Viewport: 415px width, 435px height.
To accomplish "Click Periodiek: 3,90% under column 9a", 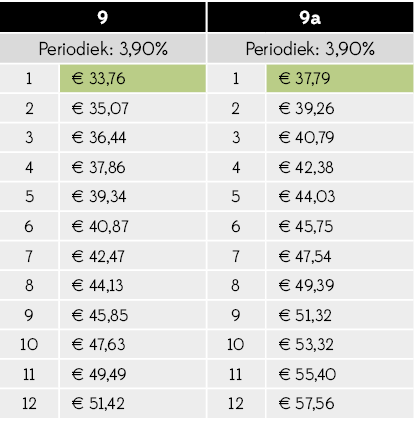I will pyautogui.click(x=310, y=49).
